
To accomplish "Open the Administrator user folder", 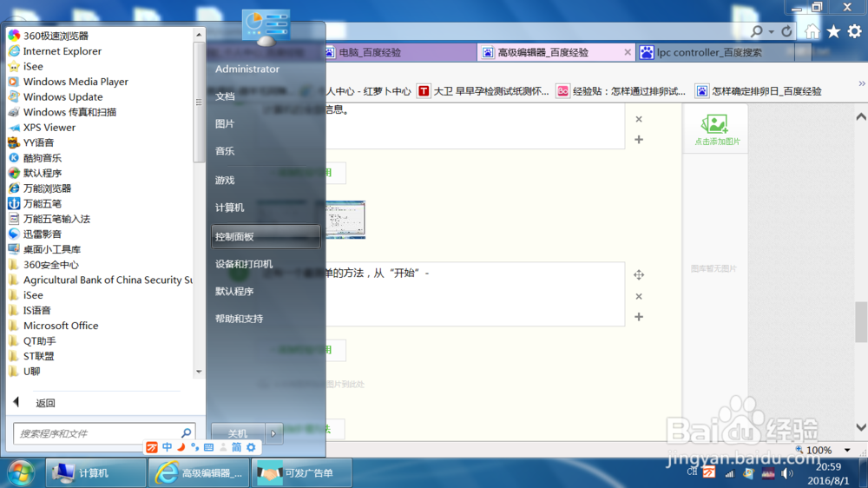I will (x=247, y=69).
